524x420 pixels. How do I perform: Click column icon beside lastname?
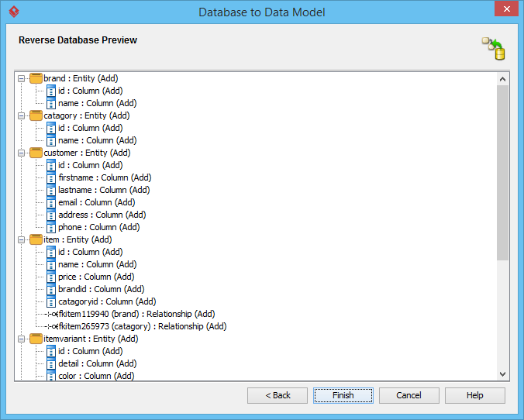pos(51,190)
